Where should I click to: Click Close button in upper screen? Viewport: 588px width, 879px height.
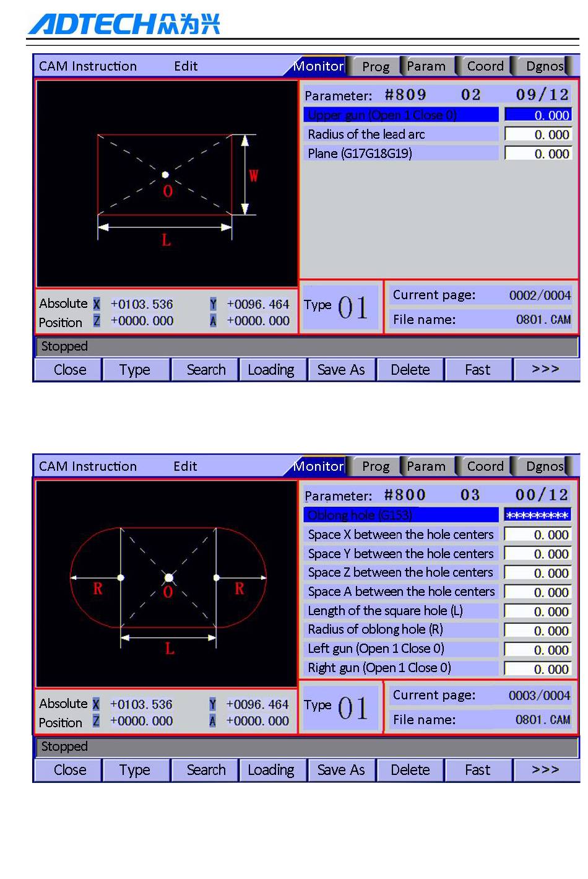point(69,370)
